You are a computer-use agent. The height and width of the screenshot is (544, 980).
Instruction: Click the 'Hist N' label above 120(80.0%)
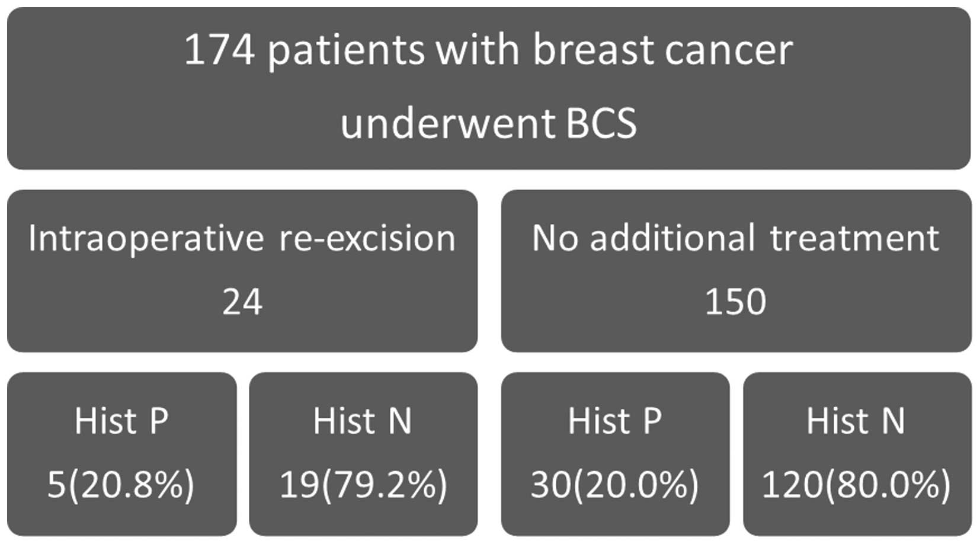[856, 421]
